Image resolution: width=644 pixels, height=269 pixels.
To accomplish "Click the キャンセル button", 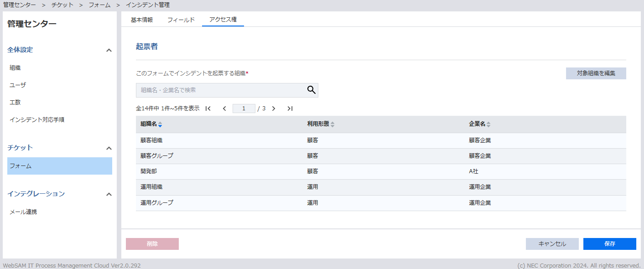I will pos(552,244).
